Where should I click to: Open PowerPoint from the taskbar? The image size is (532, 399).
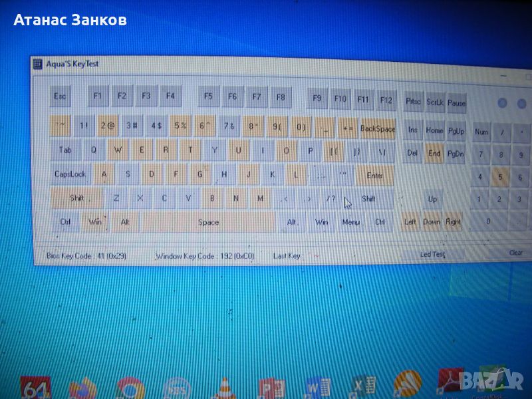click(x=271, y=388)
